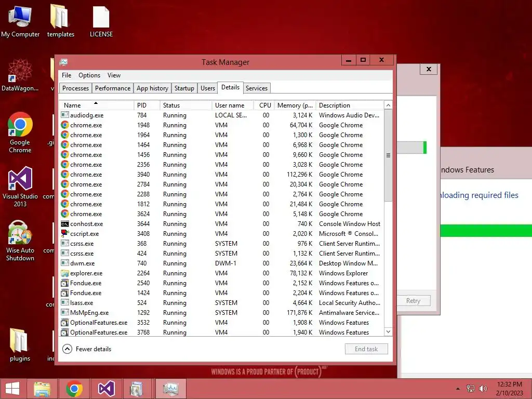Viewport: 532px width, 399px height.
Task: Open the Options menu
Action: tap(89, 75)
